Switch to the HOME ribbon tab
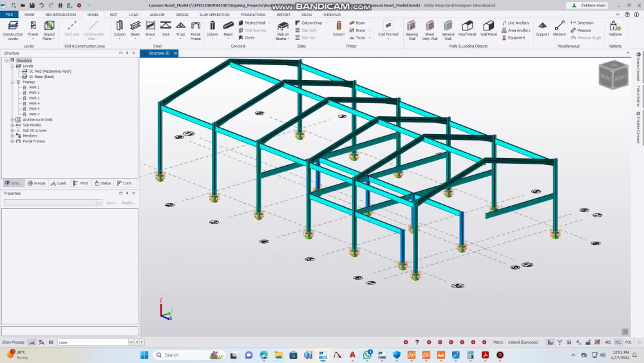 point(29,14)
